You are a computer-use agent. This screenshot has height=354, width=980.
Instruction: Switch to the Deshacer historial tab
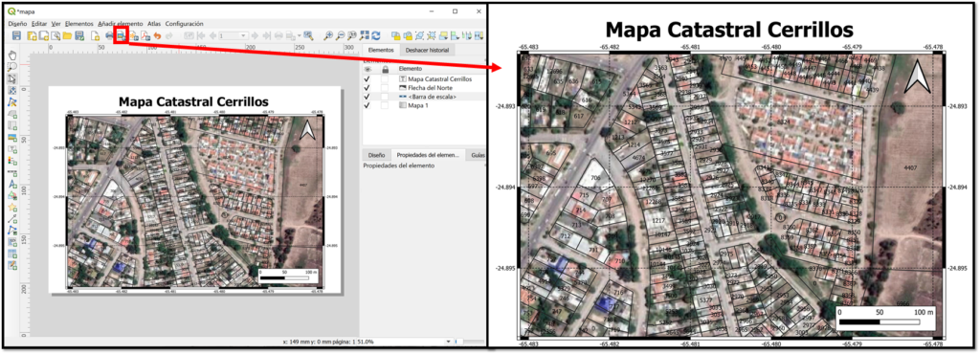click(428, 50)
